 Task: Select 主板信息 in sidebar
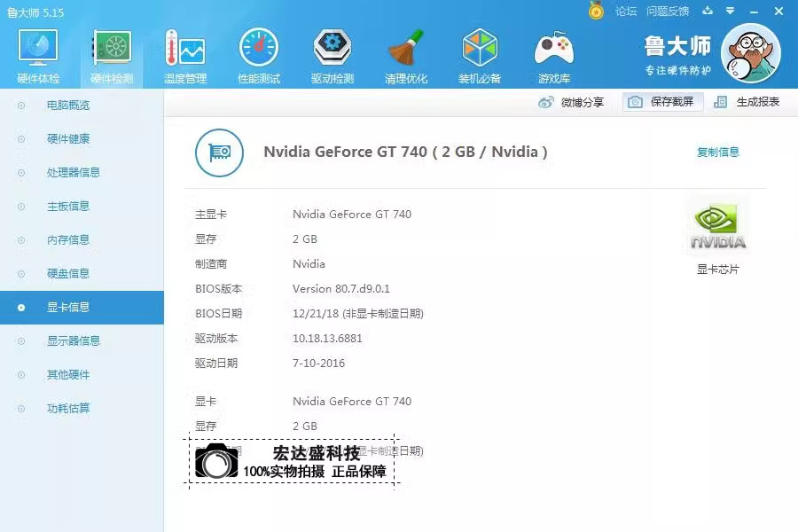[82, 207]
